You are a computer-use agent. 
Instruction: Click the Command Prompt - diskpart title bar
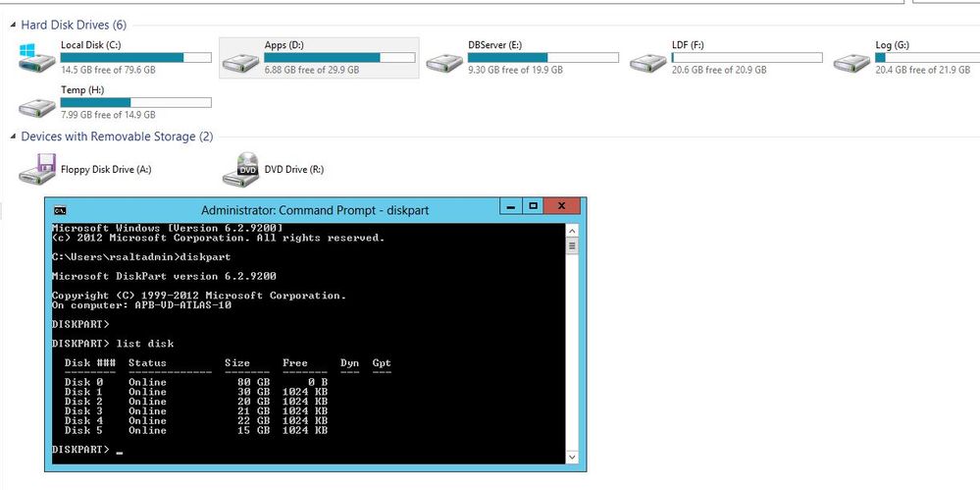coord(315,210)
